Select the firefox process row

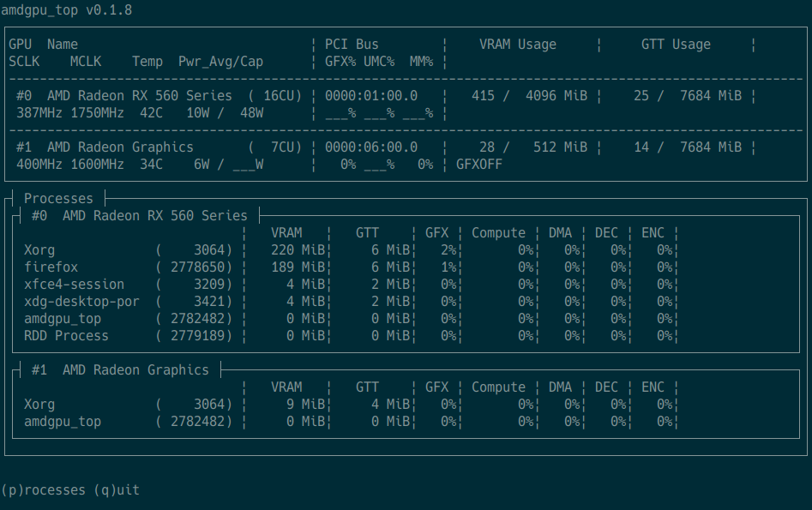(x=351, y=267)
